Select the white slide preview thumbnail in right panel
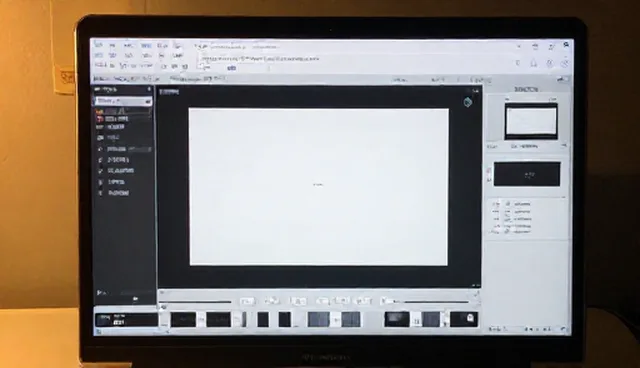The width and height of the screenshot is (640, 368). coord(531,121)
